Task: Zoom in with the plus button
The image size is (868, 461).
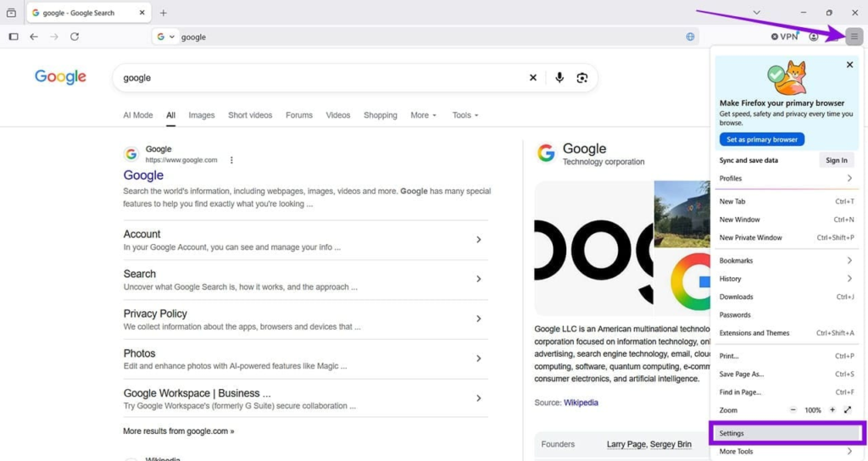Action: click(x=832, y=410)
